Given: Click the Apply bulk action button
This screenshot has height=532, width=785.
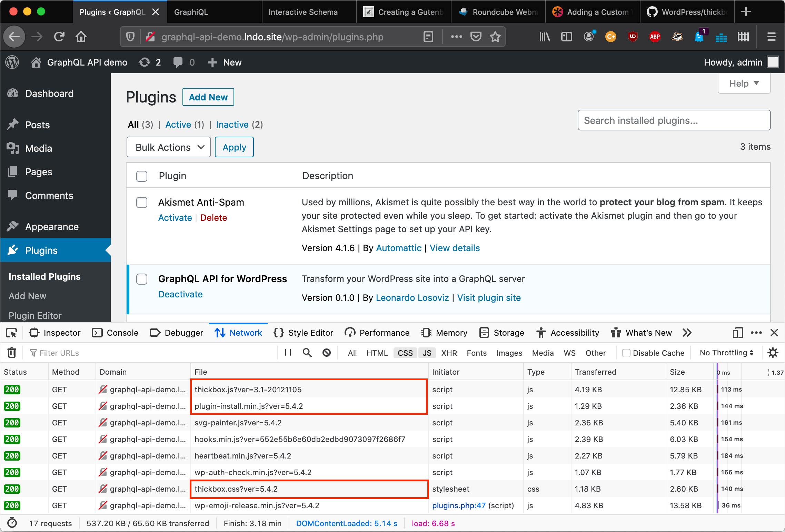Looking at the screenshot, I should pyautogui.click(x=234, y=147).
